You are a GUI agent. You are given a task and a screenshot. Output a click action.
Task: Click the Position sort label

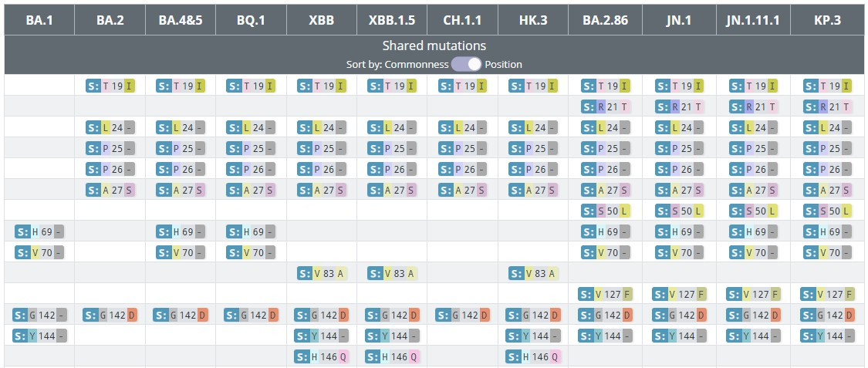tap(503, 64)
